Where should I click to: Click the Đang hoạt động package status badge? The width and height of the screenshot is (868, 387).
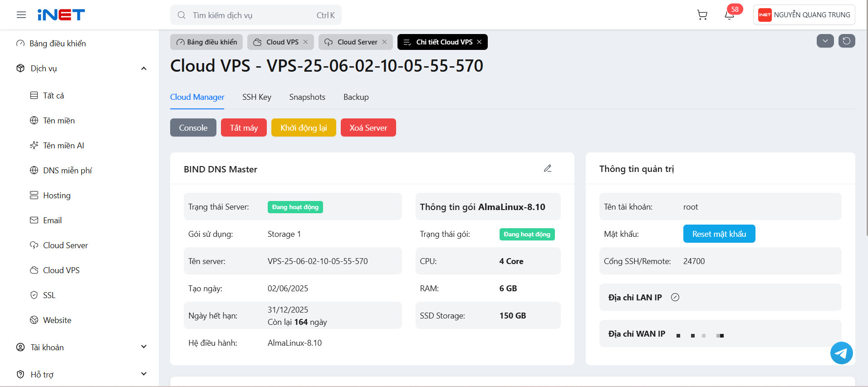coord(527,234)
